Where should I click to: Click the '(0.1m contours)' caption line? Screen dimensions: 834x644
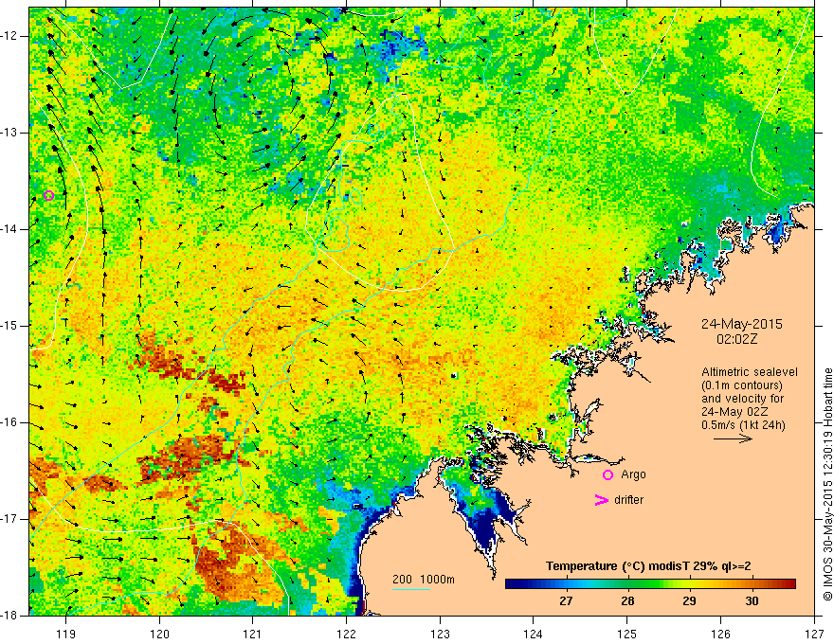742,385
